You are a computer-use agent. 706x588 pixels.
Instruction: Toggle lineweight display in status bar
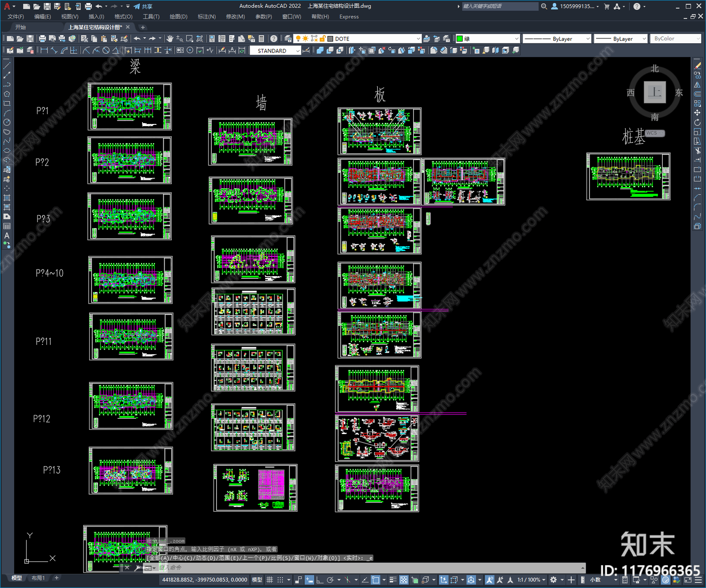pyautogui.click(x=393, y=580)
